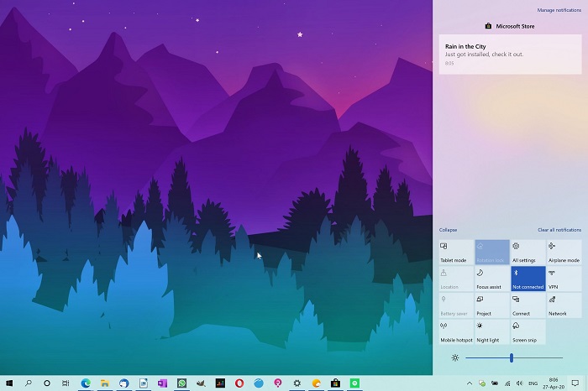Viewport: 588px width, 391px height.
Task: Enable Night light quick action
Action: click(491, 331)
